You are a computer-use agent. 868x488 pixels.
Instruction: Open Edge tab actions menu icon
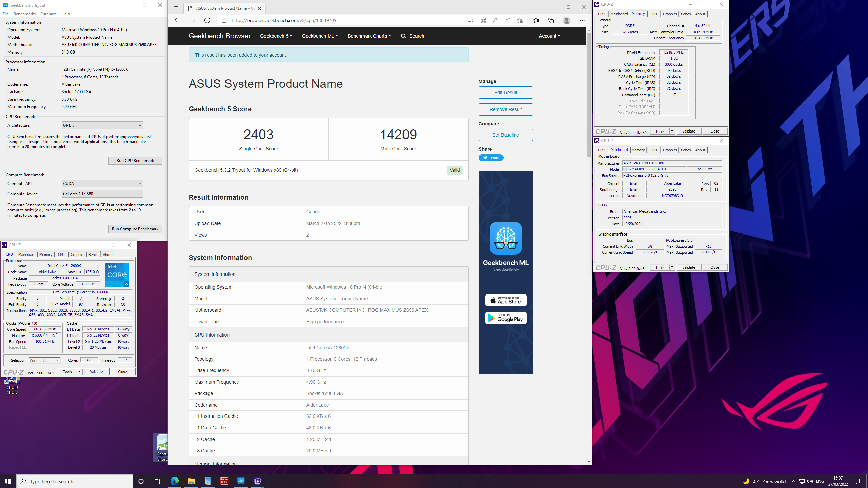click(176, 8)
